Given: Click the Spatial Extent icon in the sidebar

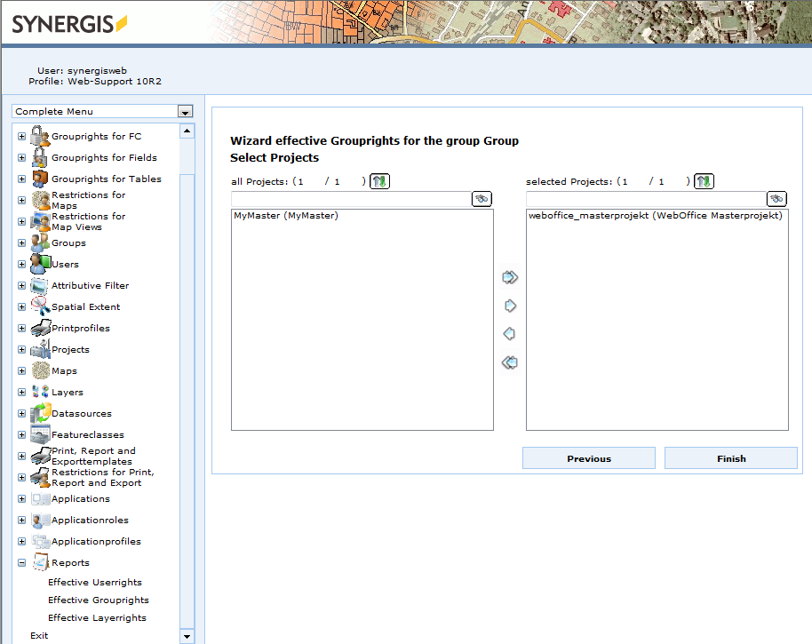Looking at the screenshot, I should coord(41,306).
